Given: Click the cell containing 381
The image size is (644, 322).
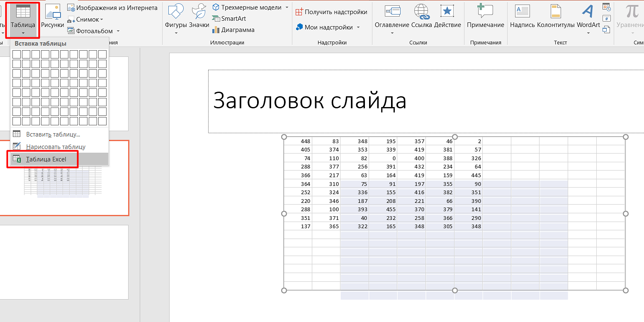Looking at the screenshot, I should click(440, 150).
